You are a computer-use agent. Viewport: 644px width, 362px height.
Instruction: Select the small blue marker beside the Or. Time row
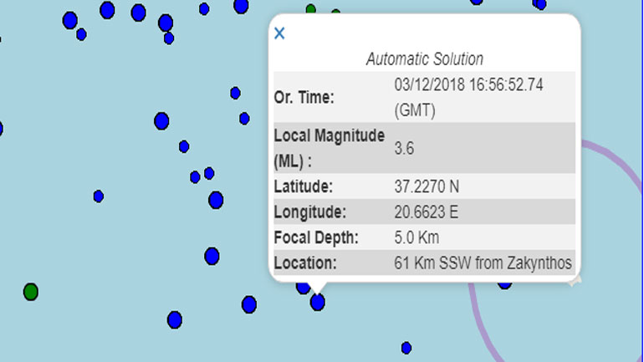(236, 93)
